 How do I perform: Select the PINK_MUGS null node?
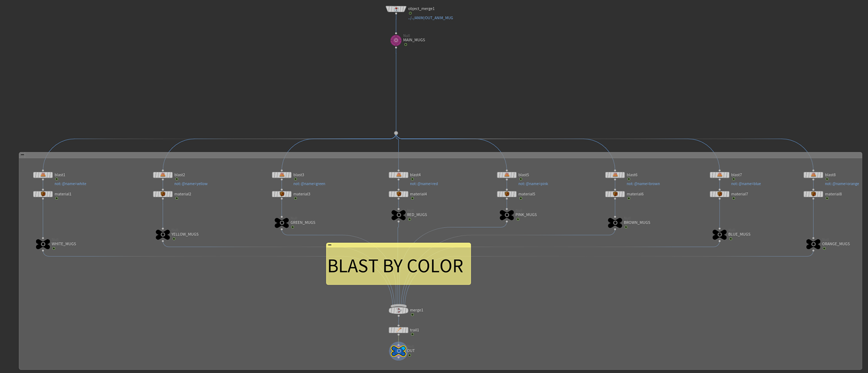click(x=507, y=215)
